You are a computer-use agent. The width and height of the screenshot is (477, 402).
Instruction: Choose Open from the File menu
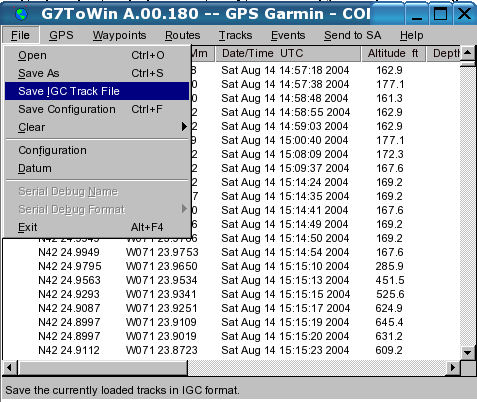[97, 55]
